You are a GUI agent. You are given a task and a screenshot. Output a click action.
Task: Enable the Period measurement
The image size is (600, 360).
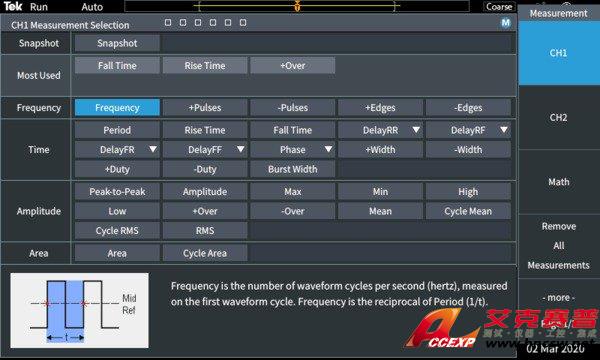coord(117,130)
